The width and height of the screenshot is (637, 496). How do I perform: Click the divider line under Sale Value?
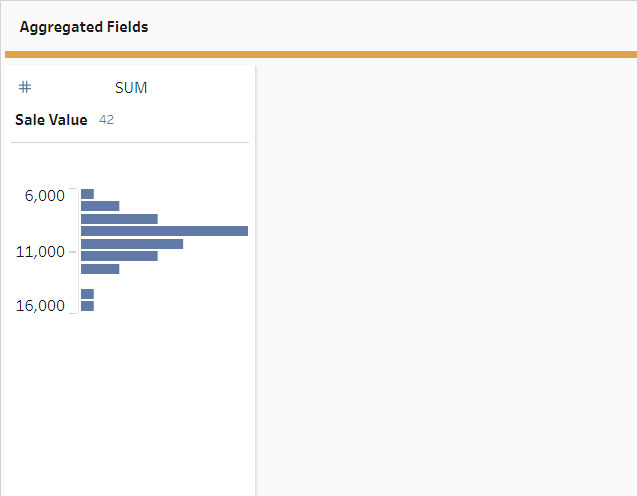click(130, 143)
